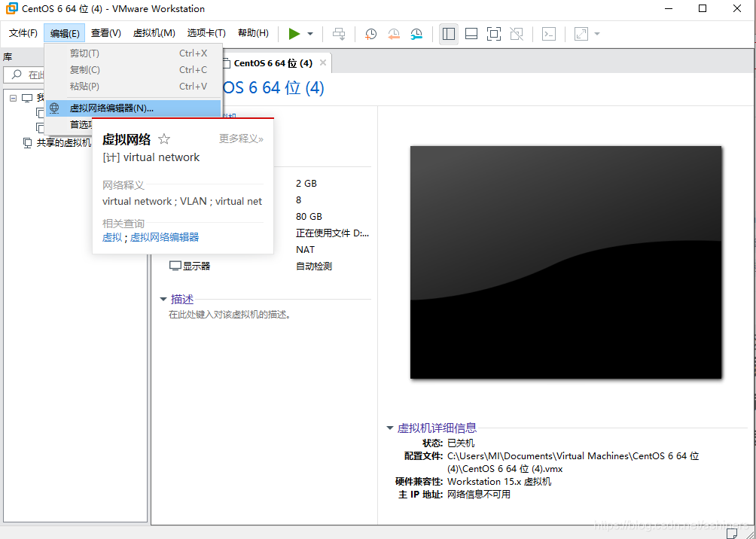Select the 显示器 device row
This screenshot has height=539, width=756.
tap(269, 266)
